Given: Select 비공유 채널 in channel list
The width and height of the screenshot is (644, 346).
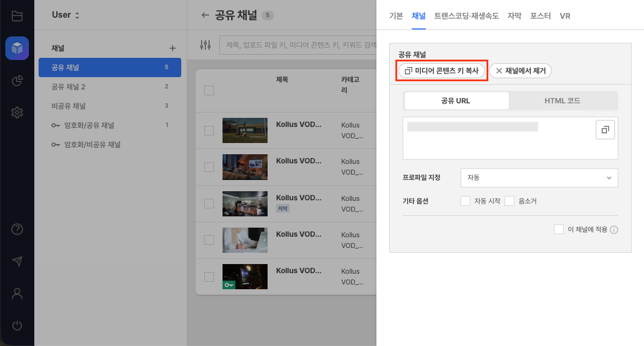Looking at the screenshot, I should coord(69,106).
